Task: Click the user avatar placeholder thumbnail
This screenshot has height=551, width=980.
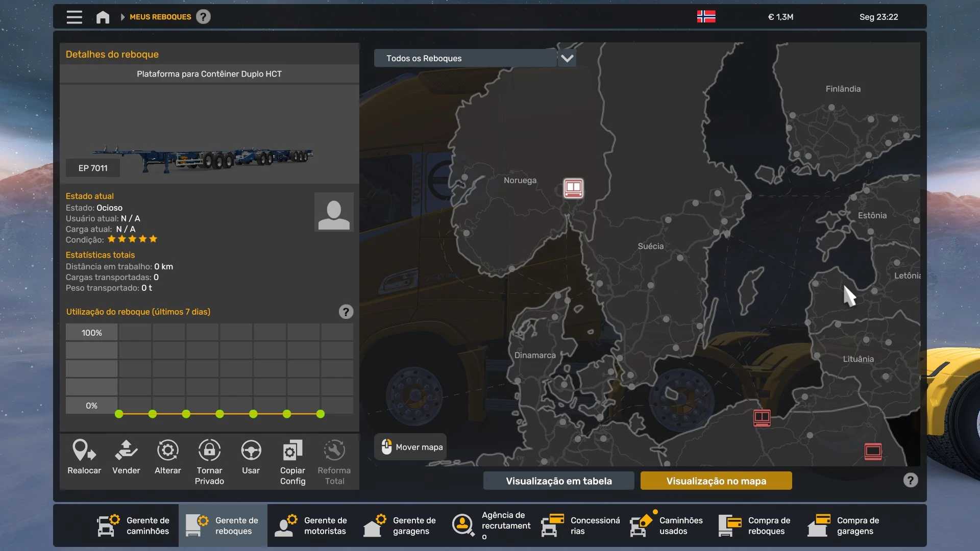Action: click(334, 212)
